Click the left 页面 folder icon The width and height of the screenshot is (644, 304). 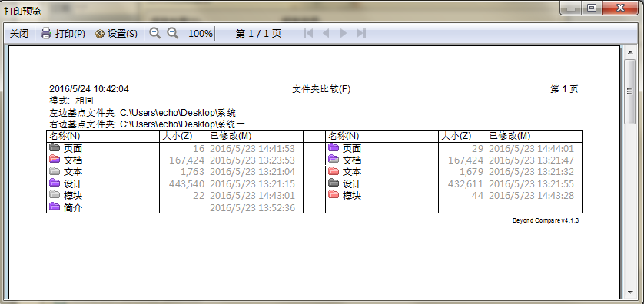[x=55, y=147]
